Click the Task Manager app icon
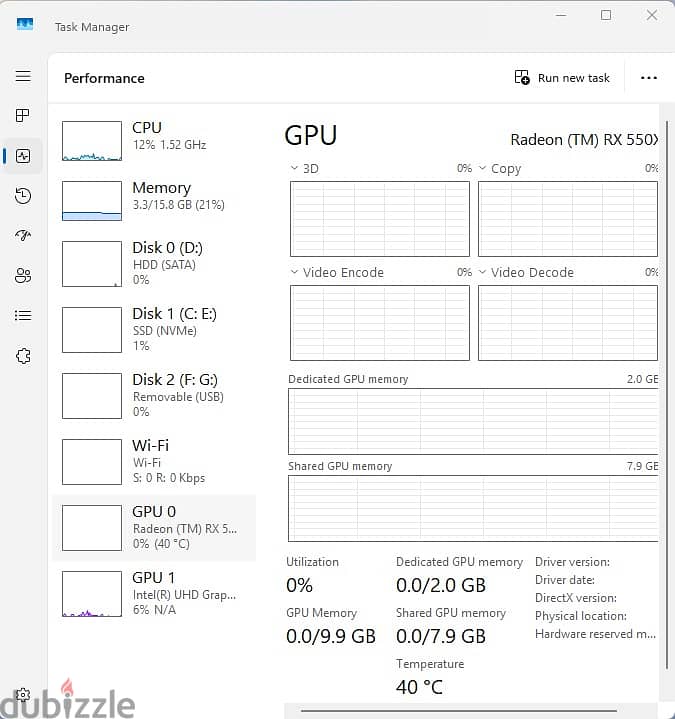 click(25, 24)
